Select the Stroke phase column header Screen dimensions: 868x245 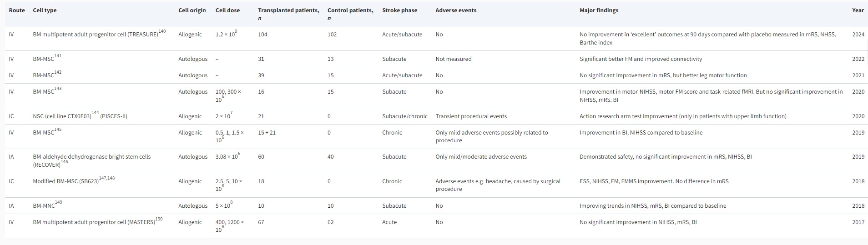(x=399, y=10)
